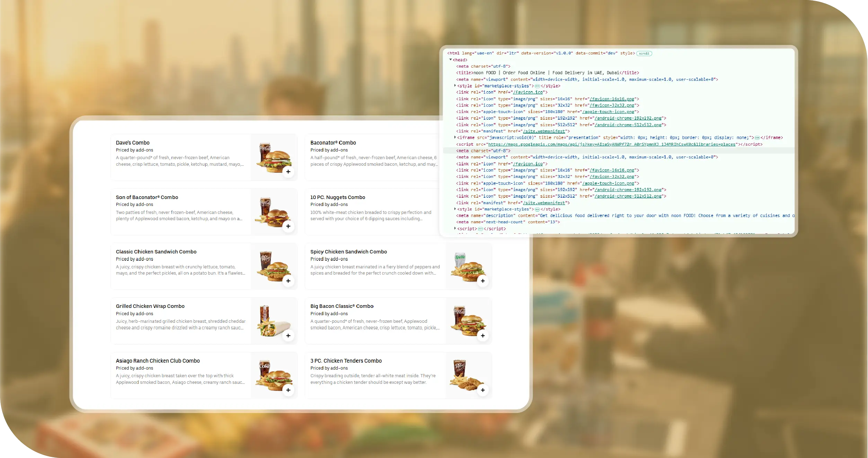Expand first marketplace-styles style node

[455, 86]
